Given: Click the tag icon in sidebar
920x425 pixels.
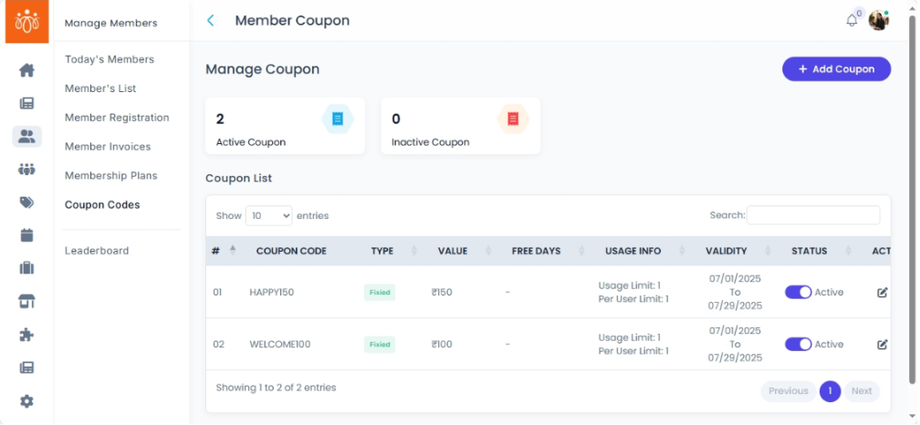Looking at the screenshot, I should click(27, 202).
